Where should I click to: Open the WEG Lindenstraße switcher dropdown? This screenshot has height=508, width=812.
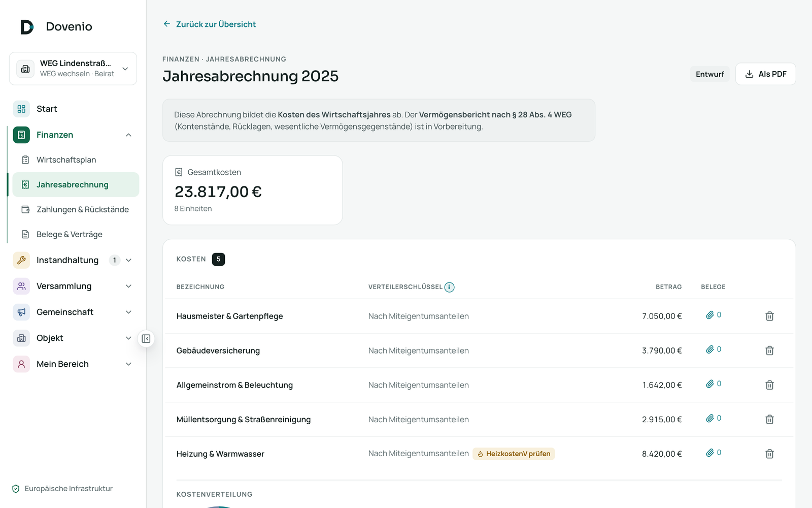tap(73, 69)
